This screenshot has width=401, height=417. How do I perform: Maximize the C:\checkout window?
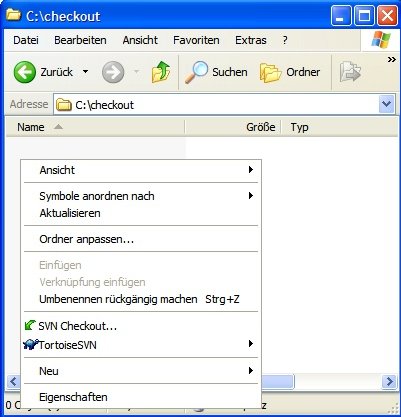(x=364, y=16)
